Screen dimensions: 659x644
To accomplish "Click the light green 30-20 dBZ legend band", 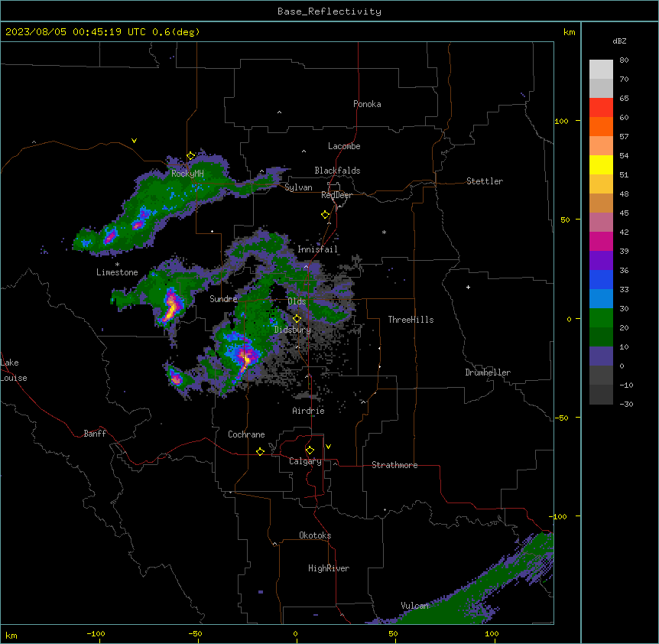I will 601,318.
